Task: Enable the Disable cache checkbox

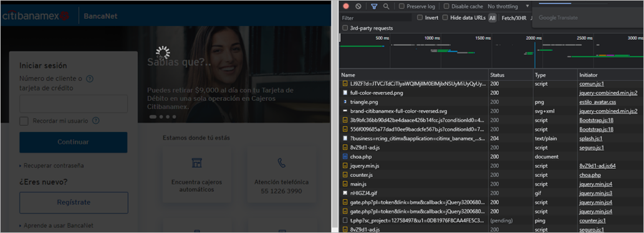Action: 446,7
